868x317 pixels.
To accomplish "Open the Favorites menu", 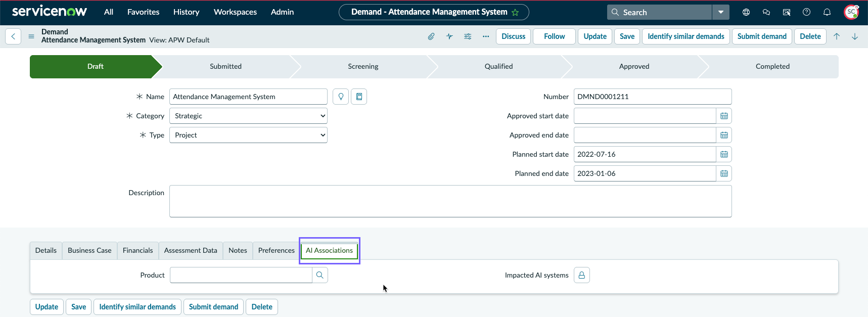I will pyautogui.click(x=144, y=12).
